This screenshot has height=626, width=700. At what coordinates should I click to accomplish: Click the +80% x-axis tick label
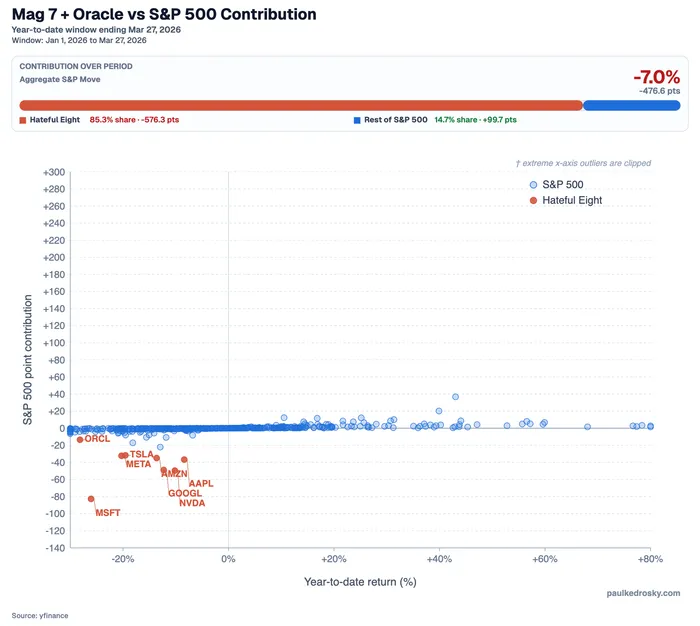[x=650, y=559]
